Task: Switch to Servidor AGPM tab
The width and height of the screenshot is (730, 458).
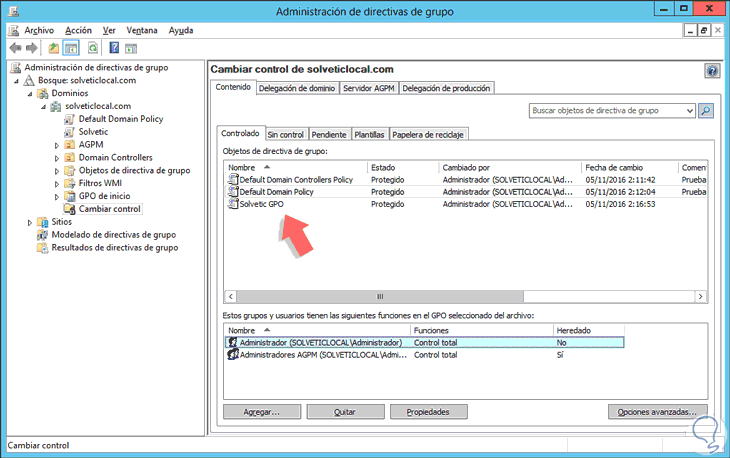Action: pos(369,88)
